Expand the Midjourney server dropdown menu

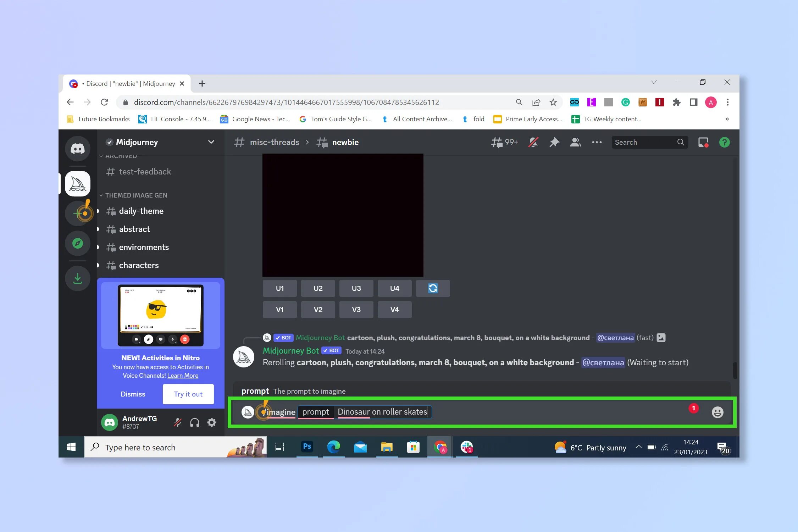tap(211, 142)
